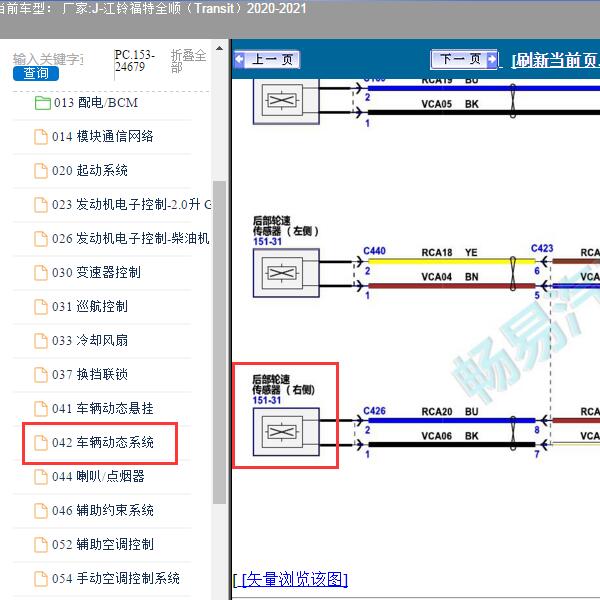This screenshot has height=600, width=600.
Task: Click page icon beside 042 车辆动态系统
Action: tap(41, 443)
